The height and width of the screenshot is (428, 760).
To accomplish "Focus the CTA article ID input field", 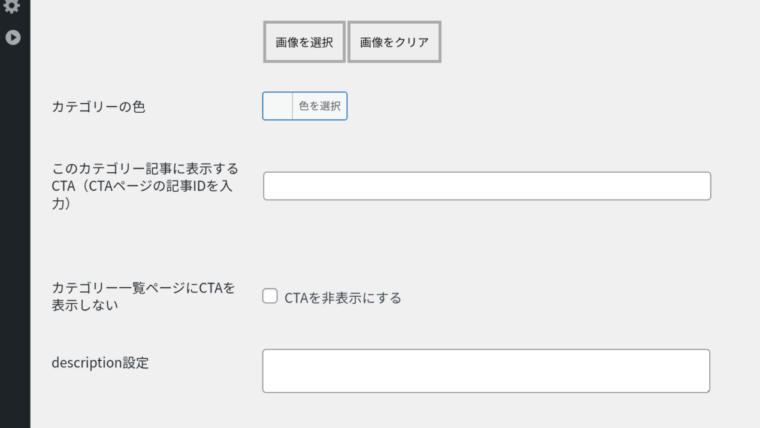I will [x=487, y=186].
